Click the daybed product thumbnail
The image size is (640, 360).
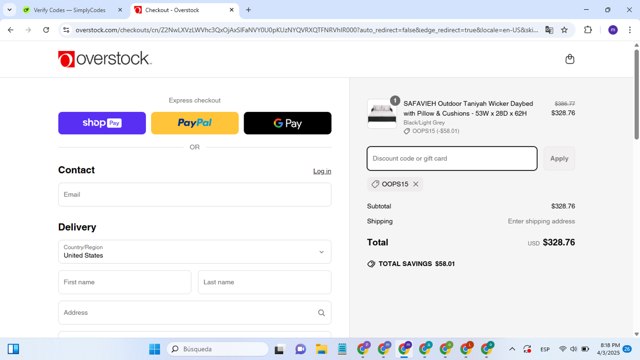click(382, 114)
